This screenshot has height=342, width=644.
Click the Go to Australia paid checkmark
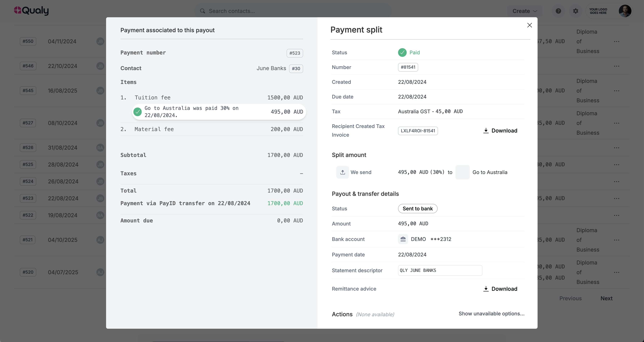pos(137,112)
